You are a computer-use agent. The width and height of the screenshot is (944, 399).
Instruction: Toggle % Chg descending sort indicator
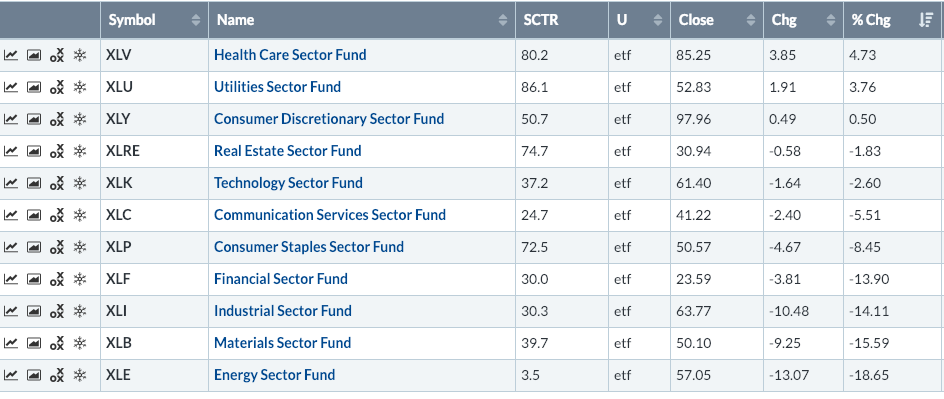click(x=925, y=20)
